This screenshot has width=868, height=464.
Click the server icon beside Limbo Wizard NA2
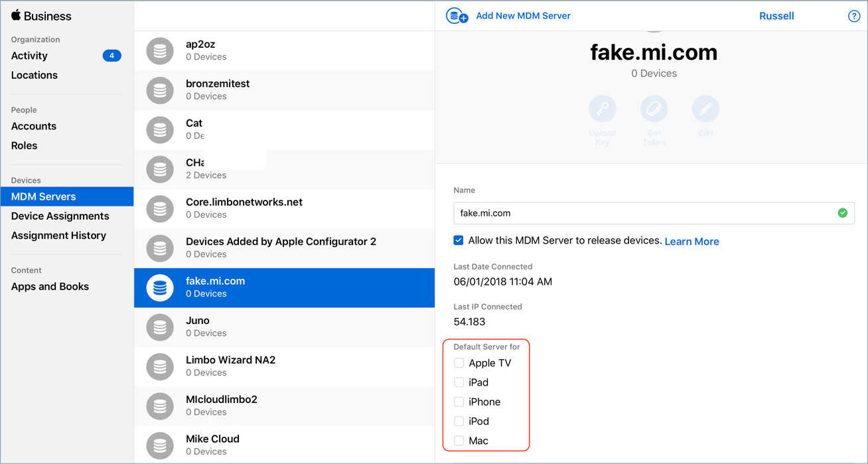point(160,366)
